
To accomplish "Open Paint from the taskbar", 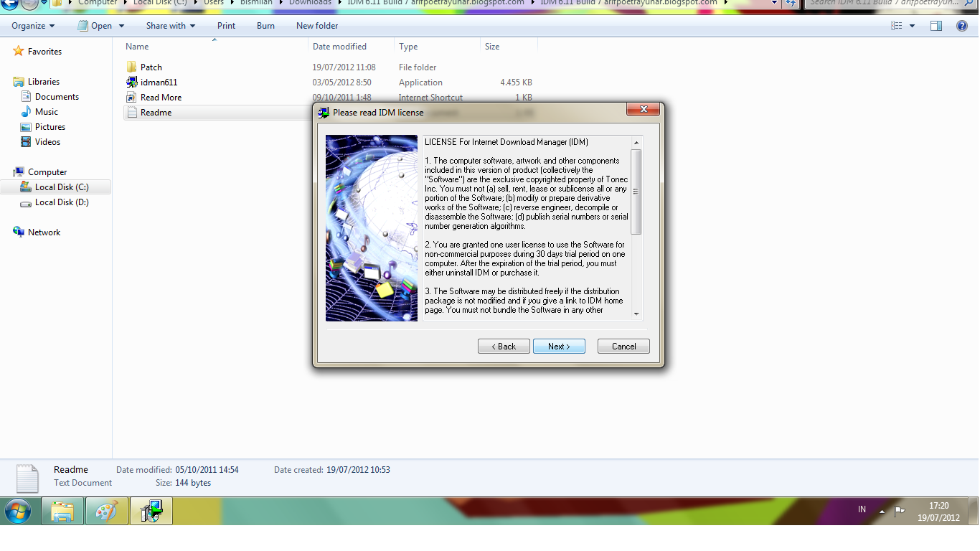I will coord(106,511).
